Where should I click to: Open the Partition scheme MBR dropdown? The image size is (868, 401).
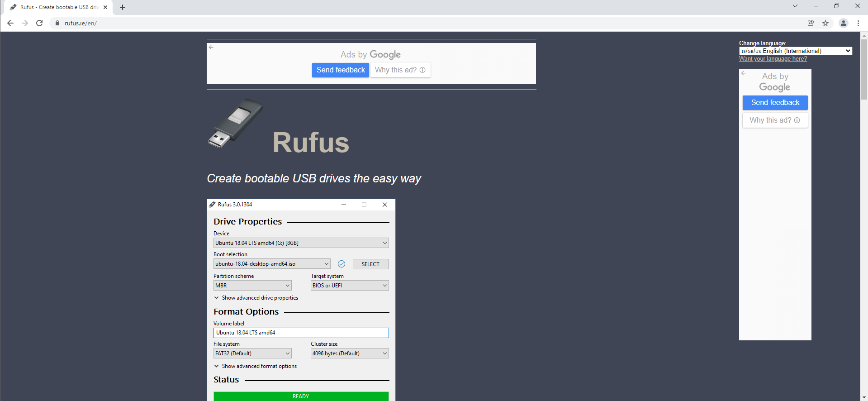(x=252, y=286)
